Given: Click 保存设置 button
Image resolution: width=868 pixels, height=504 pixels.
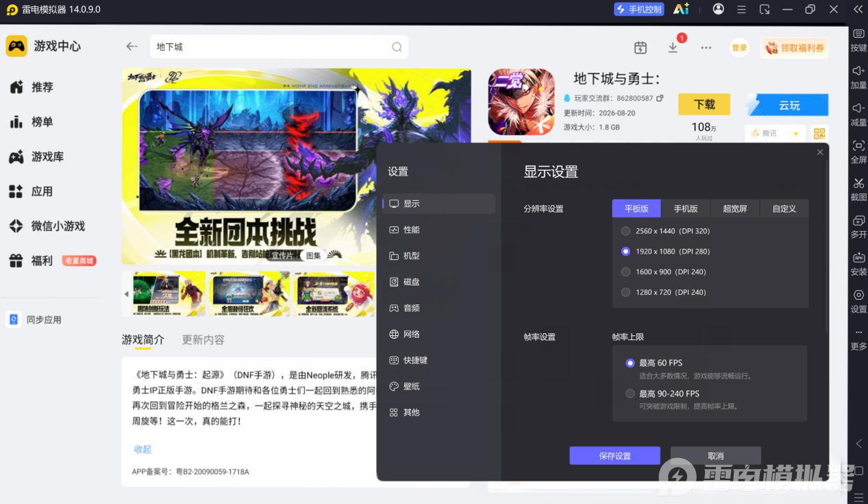Looking at the screenshot, I should 615,456.
